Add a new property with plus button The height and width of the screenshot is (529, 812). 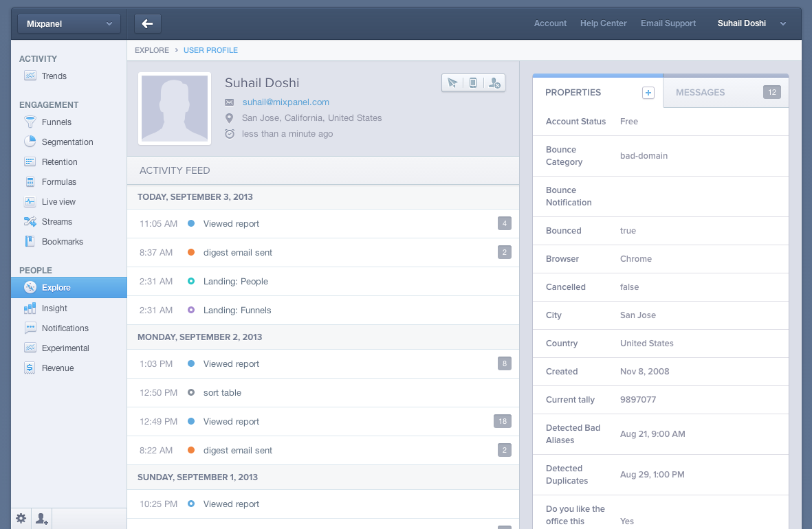click(x=648, y=93)
